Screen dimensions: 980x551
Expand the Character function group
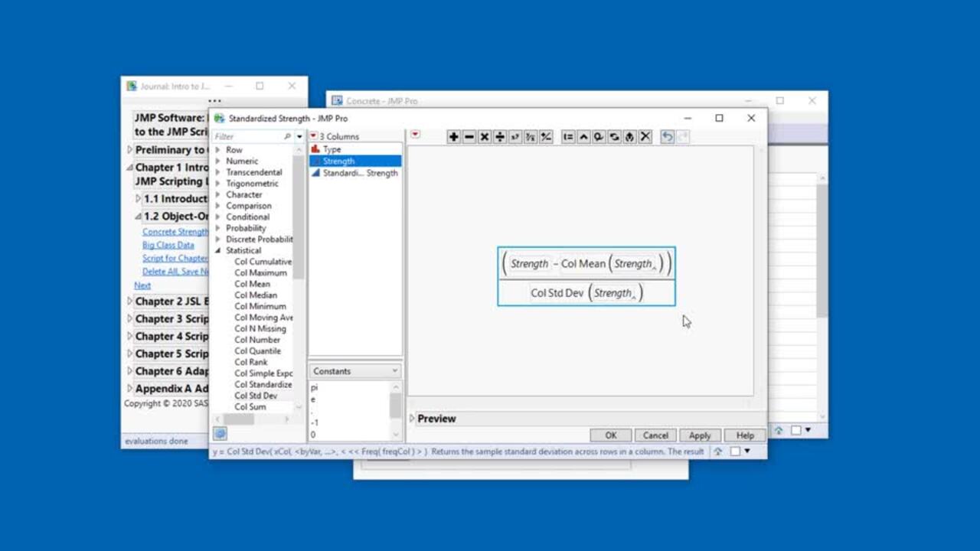tap(217, 194)
